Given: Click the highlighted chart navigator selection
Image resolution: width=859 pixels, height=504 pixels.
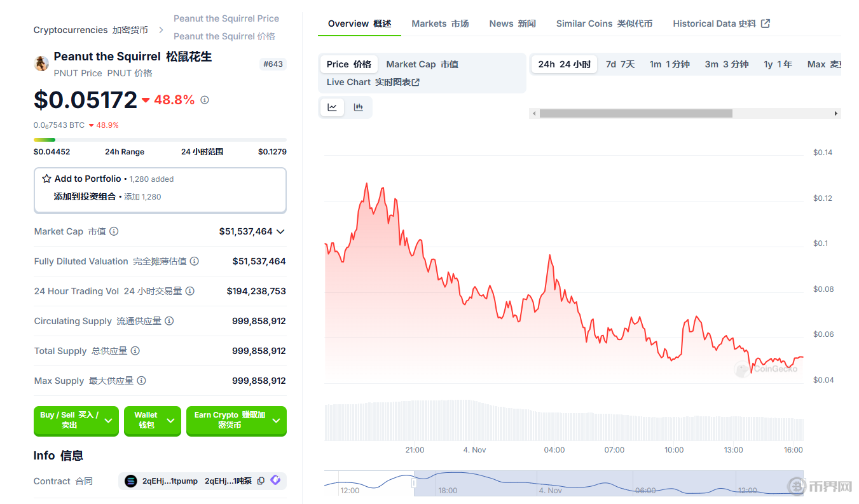Looking at the screenshot, I should pyautogui.click(x=608, y=483).
